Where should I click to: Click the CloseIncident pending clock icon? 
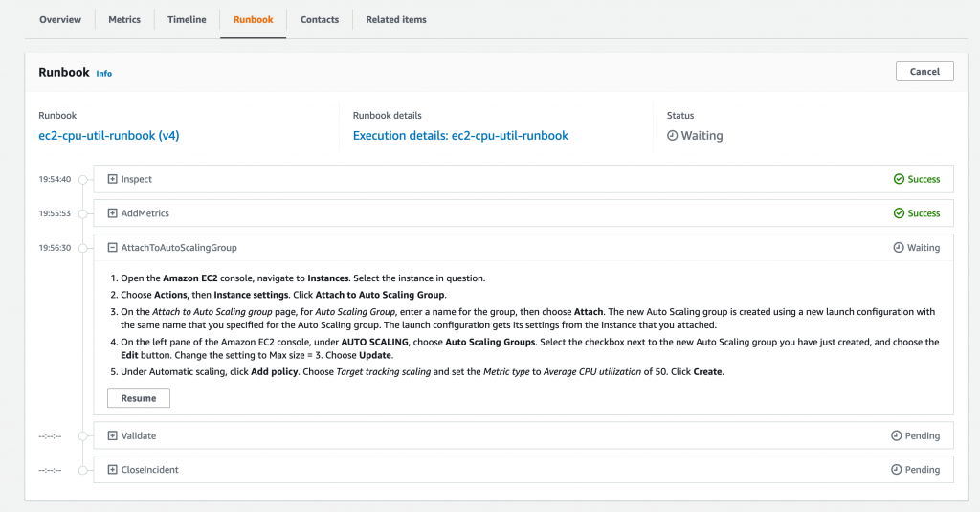click(x=896, y=470)
